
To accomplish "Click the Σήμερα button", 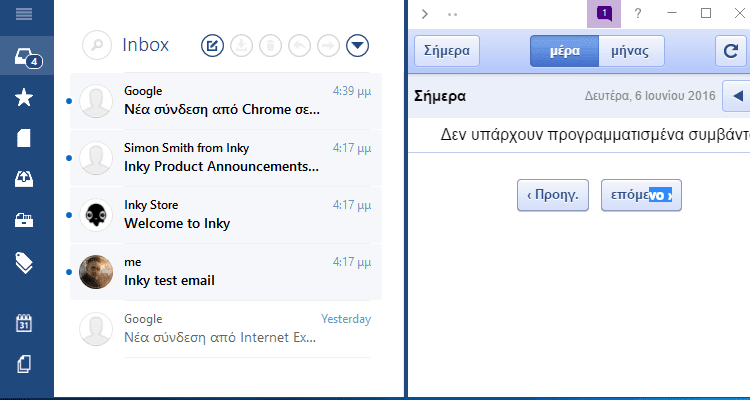I will pos(447,51).
